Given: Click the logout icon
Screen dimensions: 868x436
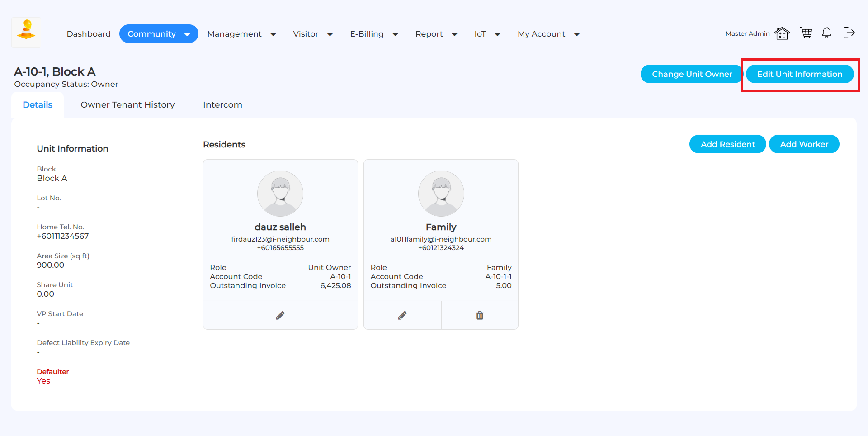Looking at the screenshot, I should (849, 33).
